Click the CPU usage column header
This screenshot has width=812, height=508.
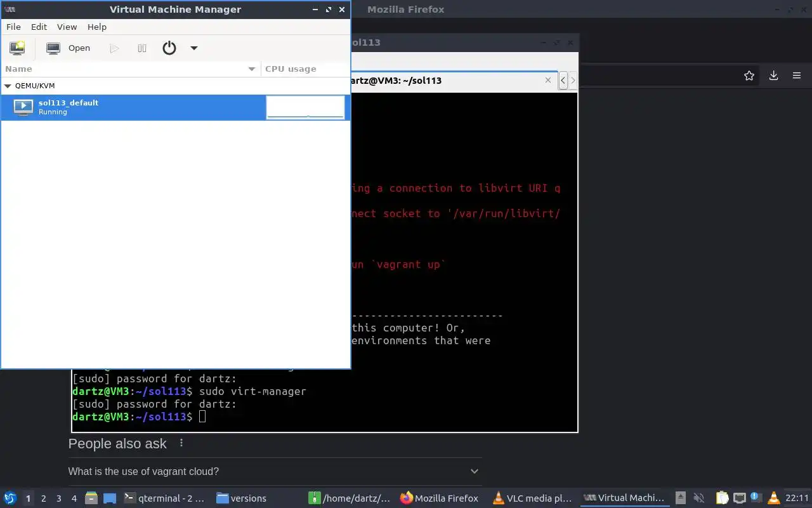click(x=305, y=69)
